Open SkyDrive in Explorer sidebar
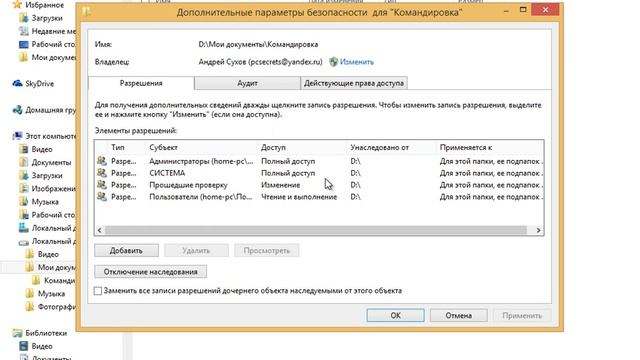Viewport: 640px width, 360px height. click(40, 84)
